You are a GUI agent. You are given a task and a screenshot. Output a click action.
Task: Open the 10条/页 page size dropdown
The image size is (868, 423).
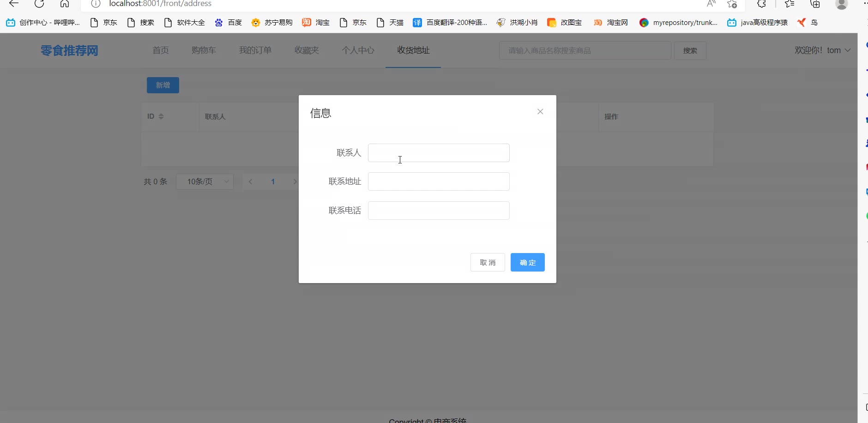click(x=205, y=181)
